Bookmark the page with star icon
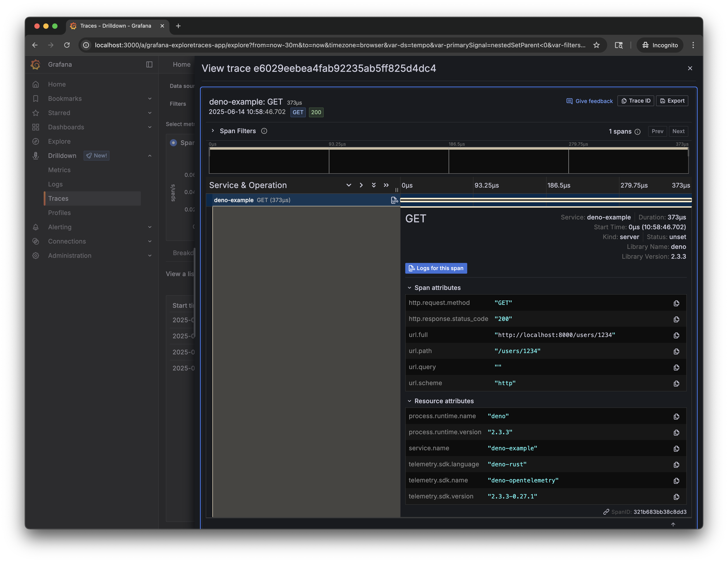Viewport: 728px width, 562px height. (x=596, y=45)
